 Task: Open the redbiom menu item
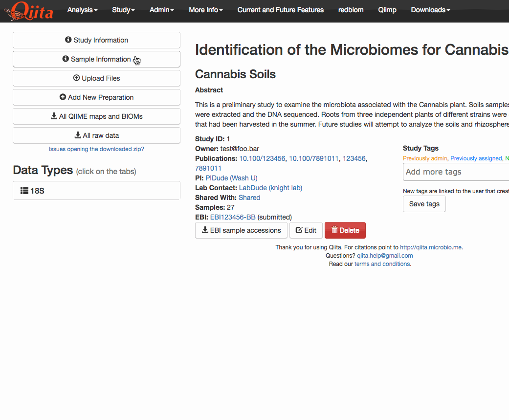pyautogui.click(x=351, y=10)
